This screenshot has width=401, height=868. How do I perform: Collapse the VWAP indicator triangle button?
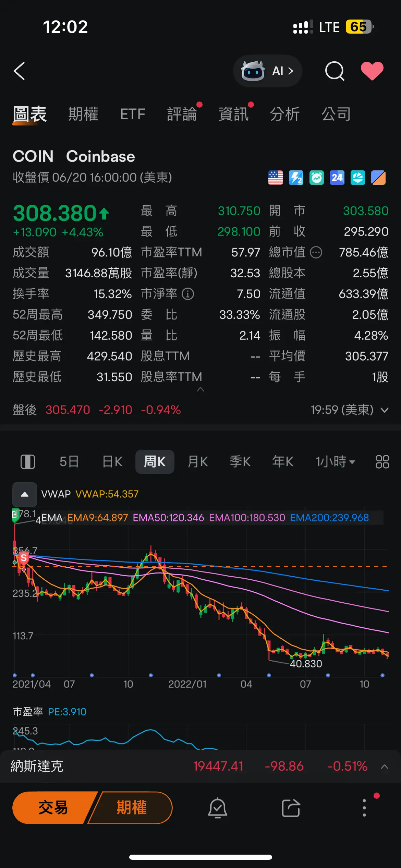(x=25, y=494)
